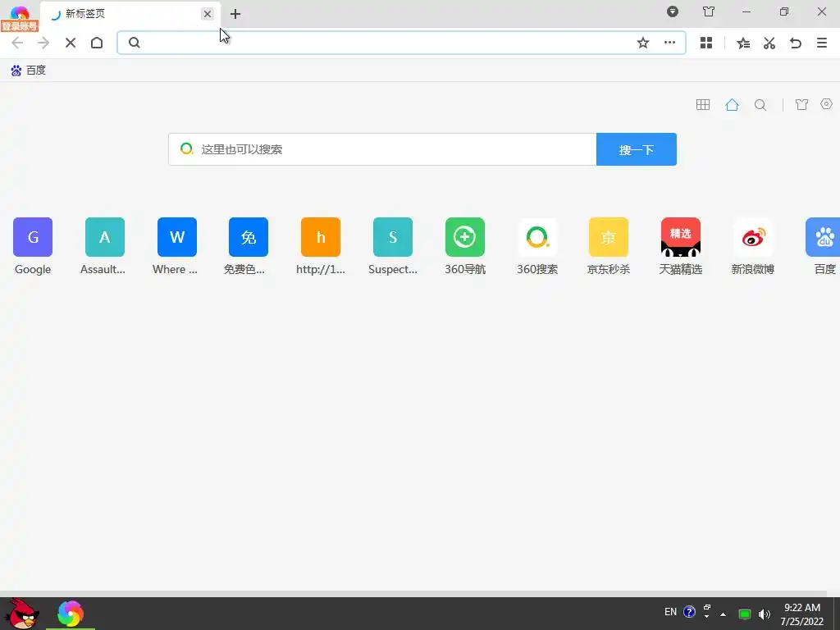The image size is (840, 630).
Task: Open the hamburger main menu
Action: point(822,43)
